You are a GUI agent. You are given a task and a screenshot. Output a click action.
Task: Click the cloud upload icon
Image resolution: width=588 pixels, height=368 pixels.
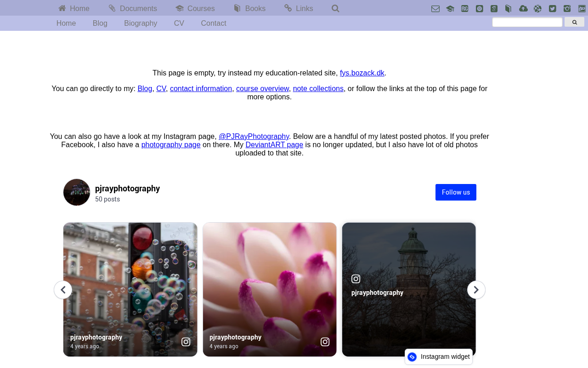coord(523,9)
